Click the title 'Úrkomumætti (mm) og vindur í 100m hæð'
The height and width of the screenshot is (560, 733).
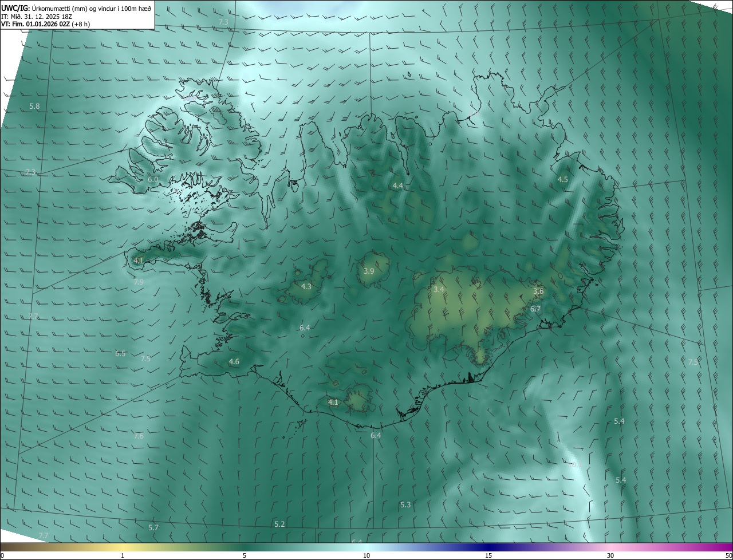(x=92, y=8)
